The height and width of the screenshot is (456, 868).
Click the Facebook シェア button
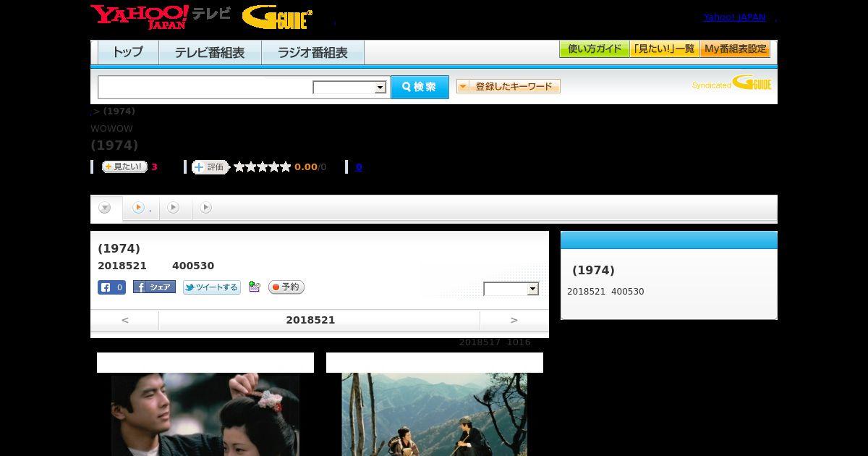point(154,287)
